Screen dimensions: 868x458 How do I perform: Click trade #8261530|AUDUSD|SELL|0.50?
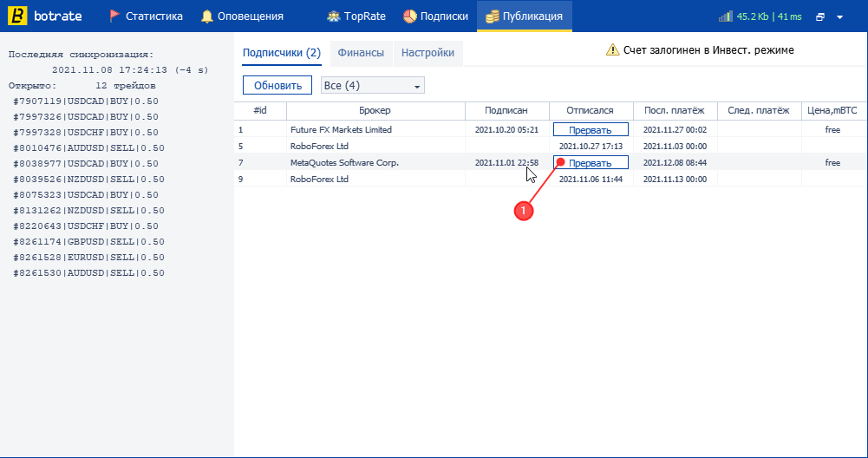[88, 273]
